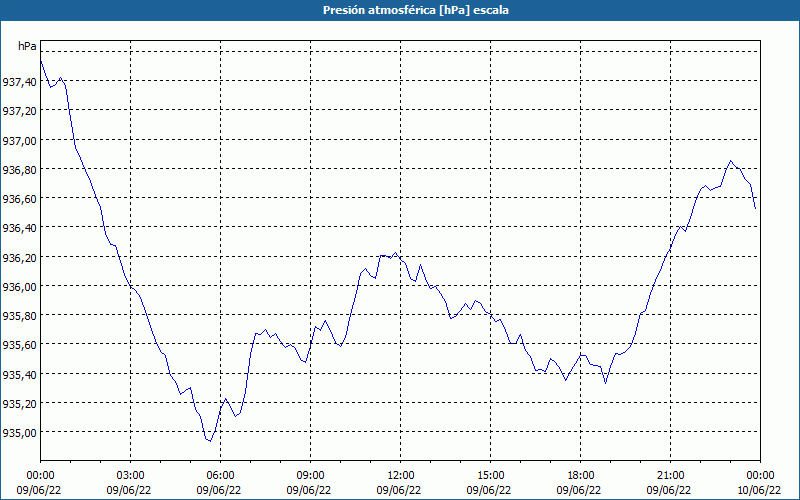Screen dimensions: 800x500
Task: Click the pressure curve peak near 23:00
Action: coord(731,161)
